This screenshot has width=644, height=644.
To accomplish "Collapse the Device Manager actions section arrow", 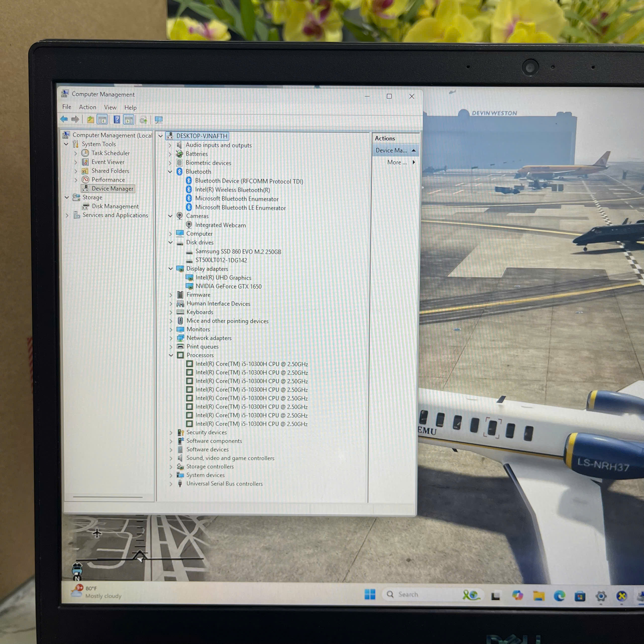I will click(x=414, y=150).
